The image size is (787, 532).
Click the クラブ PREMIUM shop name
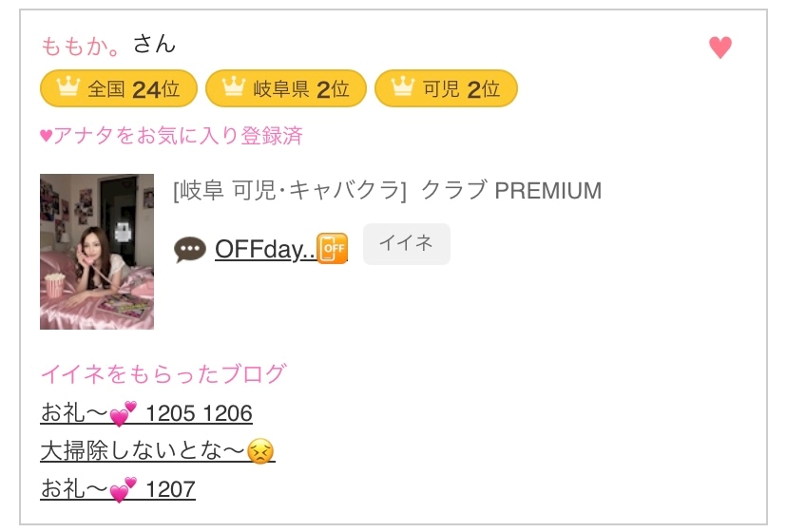pyautogui.click(x=510, y=191)
